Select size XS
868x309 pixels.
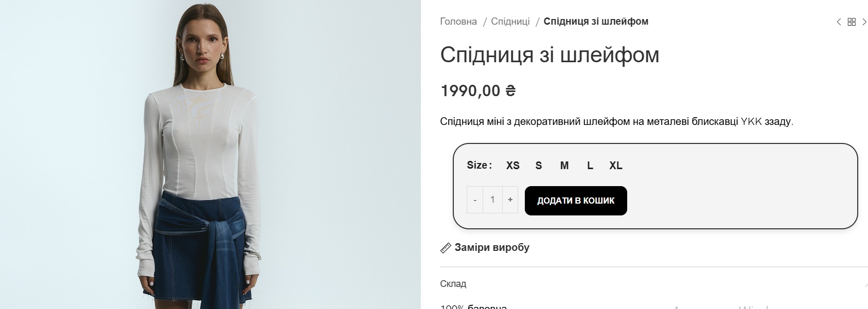pyautogui.click(x=512, y=166)
